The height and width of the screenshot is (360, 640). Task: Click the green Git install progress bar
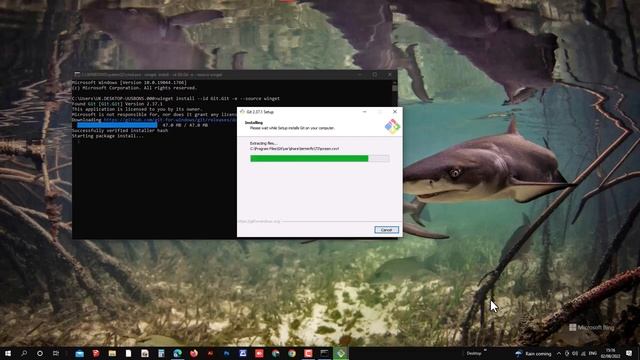320,158
